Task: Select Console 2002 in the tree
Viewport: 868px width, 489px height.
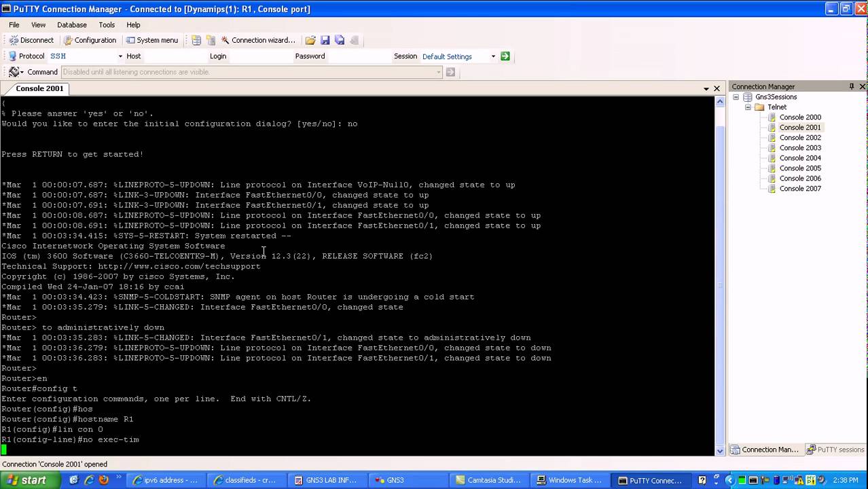Action: point(800,138)
